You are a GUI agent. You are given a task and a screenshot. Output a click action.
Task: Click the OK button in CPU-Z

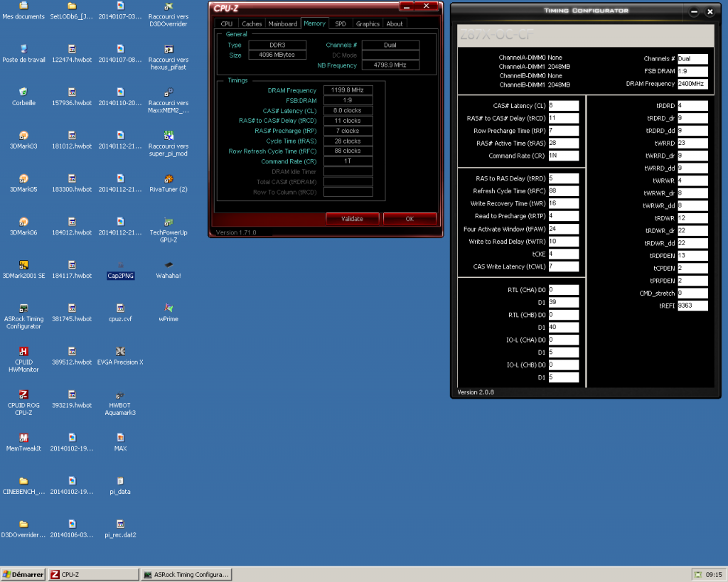[409, 219]
